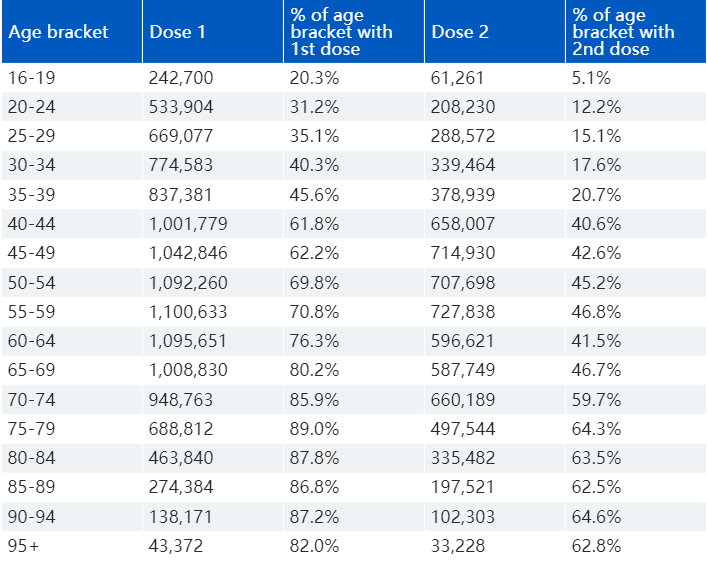Click the 242,700 Dose 1 value
Viewport: 707px width, 568px height.
pyautogui.click(x=181, y=78)
